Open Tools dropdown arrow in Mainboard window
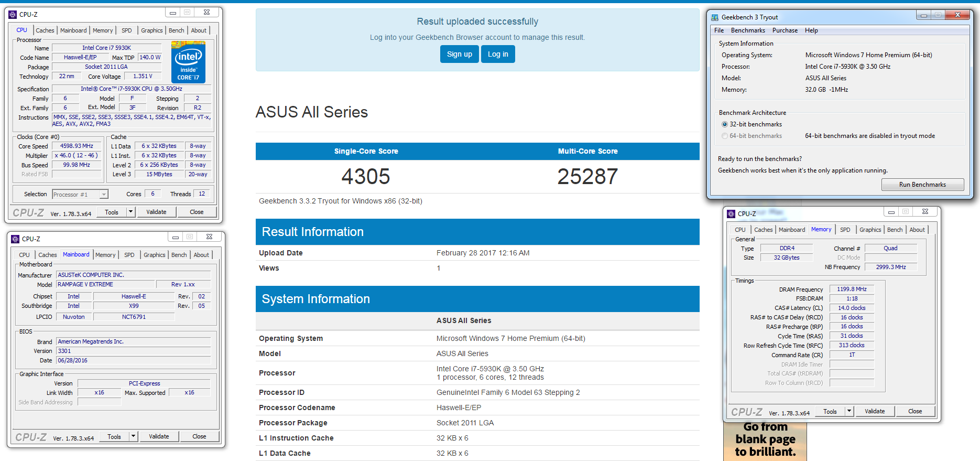 pyautogui.click(x=133, y=436)
